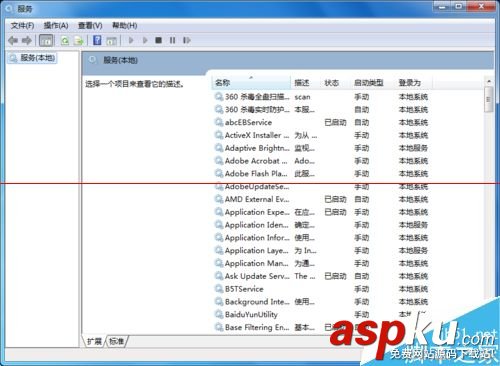Click the gear icon beside BaiduYunUtility
The image size is (500, 366).
pyautogui.click(x=219, y=315)
